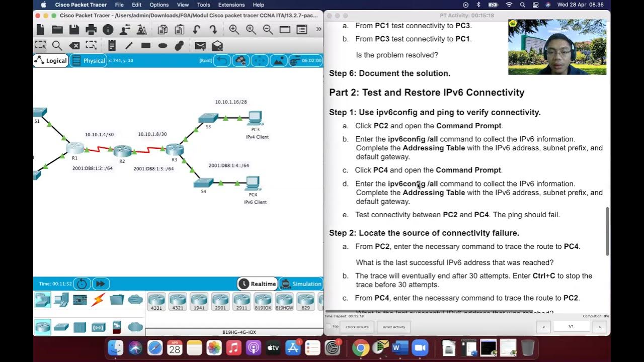
Task: Choose the Inspect magnifier tool
Action: 57,46
